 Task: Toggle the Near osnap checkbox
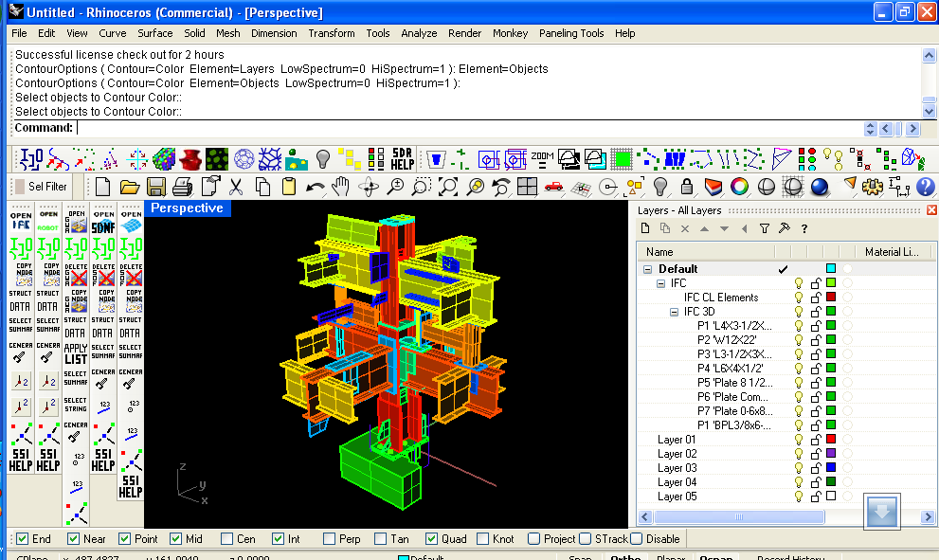tap(73, 538)
